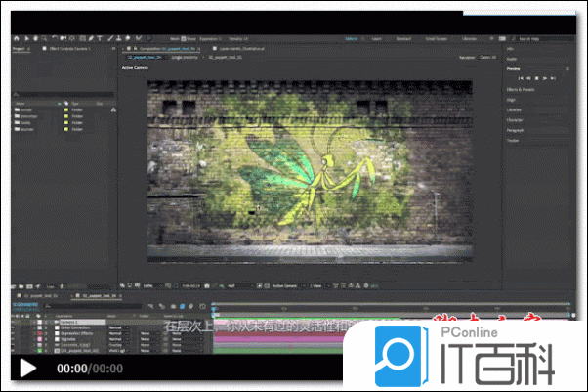Jump to last frame in Preview panel
The width and height of the screenshot is (588, 392).
pos(553,77)
